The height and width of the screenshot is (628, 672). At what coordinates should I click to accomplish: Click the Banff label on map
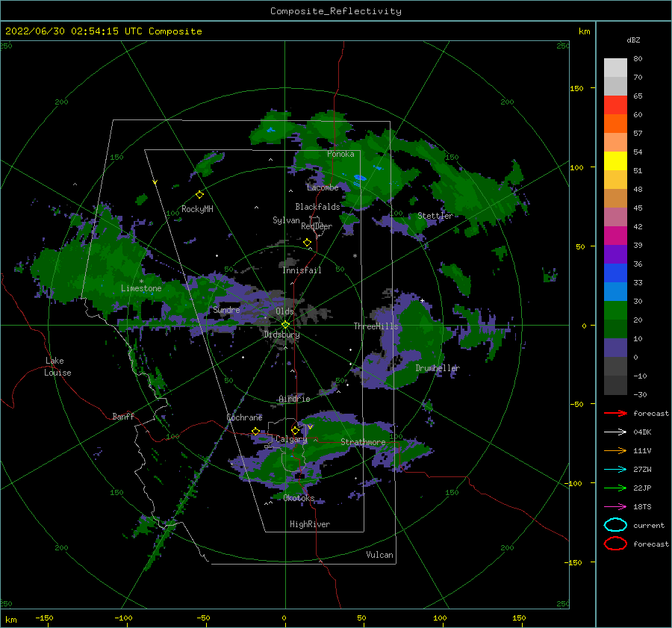pyautogui.click(x=123, y=417)
